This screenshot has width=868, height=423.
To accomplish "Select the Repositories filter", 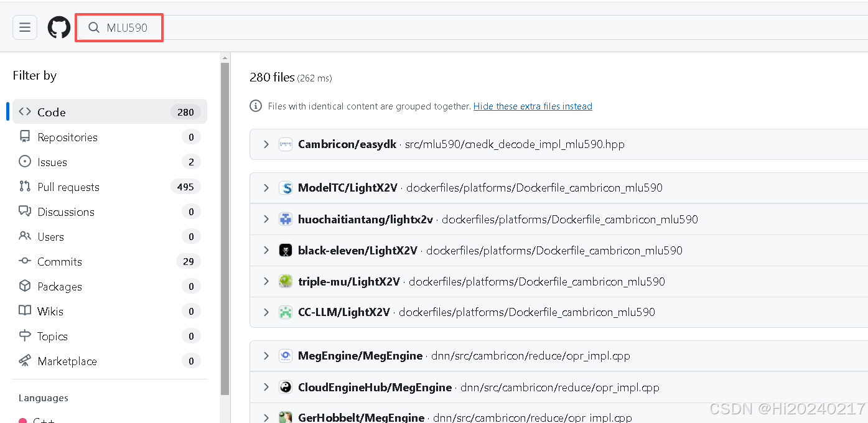I will [110, 137].
